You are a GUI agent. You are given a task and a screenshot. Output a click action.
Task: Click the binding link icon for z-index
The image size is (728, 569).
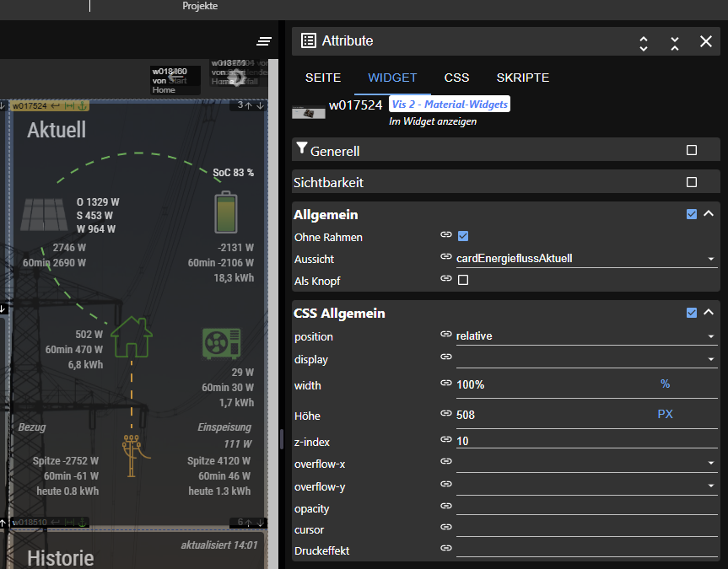tap(446, 440)
